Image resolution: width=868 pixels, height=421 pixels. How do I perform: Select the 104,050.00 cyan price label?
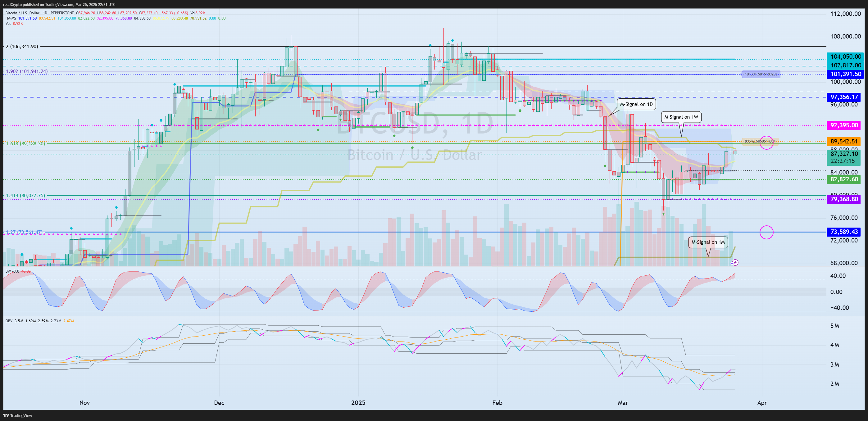[x=845, y=57]
